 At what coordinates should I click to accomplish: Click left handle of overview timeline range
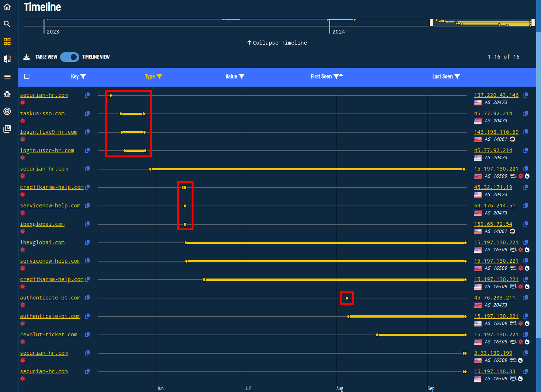[x=432, y=22]
